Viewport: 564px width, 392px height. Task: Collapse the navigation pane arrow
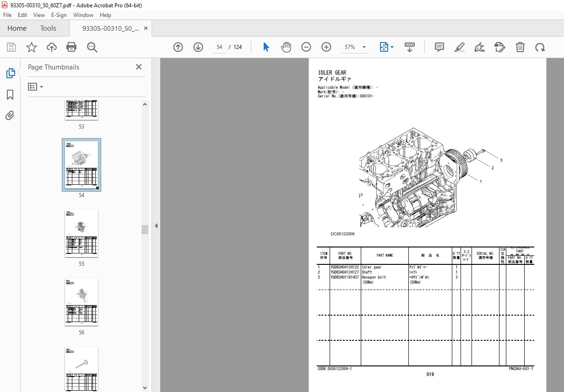[x=156, y=226]
